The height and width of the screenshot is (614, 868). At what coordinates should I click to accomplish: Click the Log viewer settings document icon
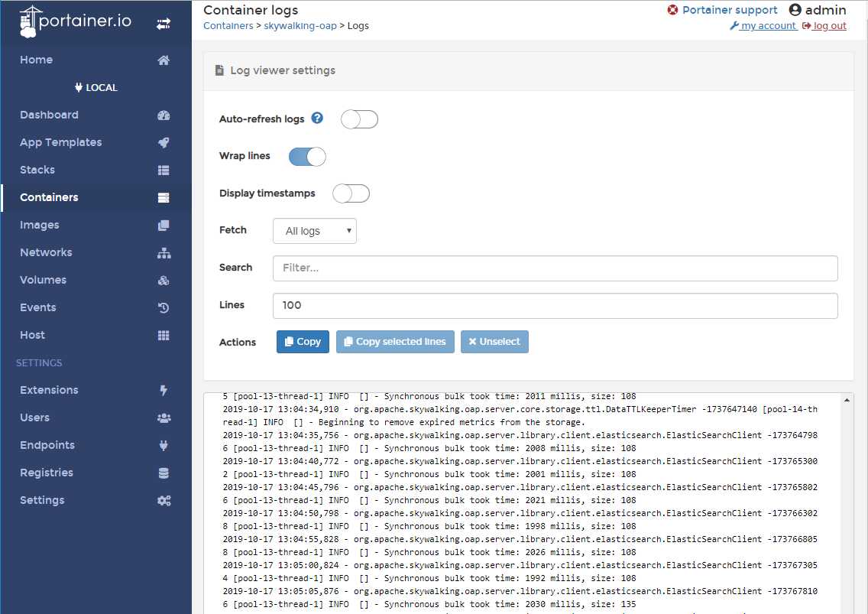[x=219, y=70]
